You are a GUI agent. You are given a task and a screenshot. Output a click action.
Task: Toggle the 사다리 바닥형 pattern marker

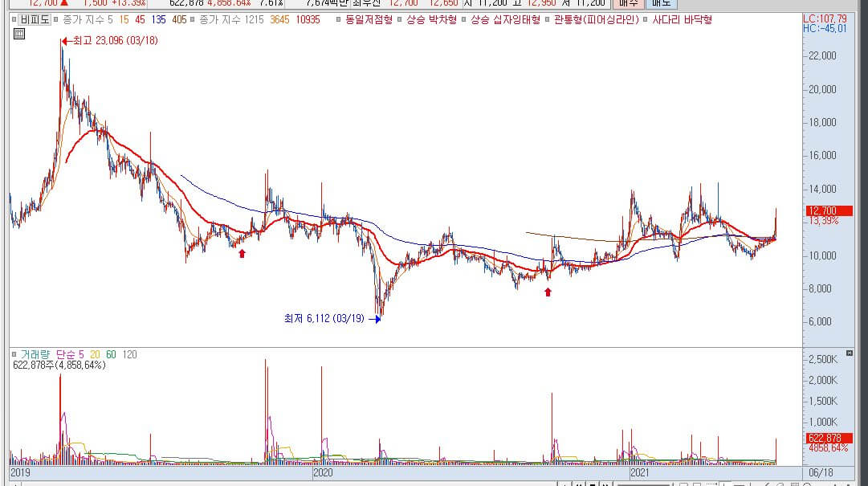[646, 20]
